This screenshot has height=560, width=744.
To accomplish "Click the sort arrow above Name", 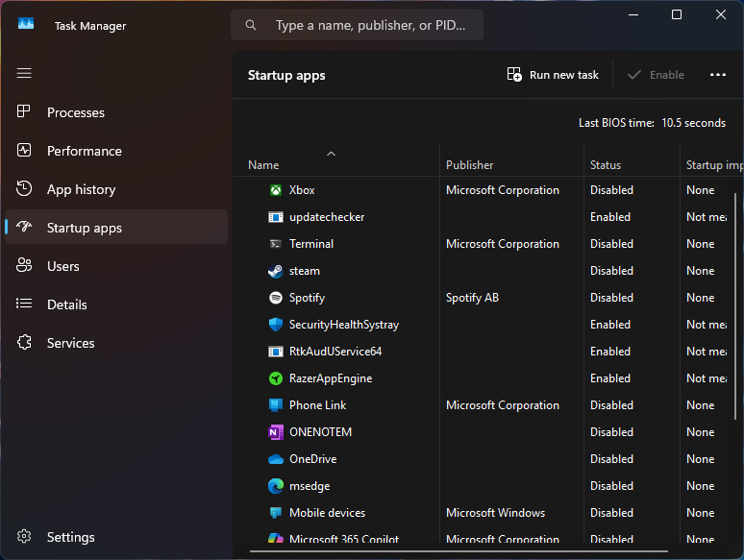I will click(332, 154).
